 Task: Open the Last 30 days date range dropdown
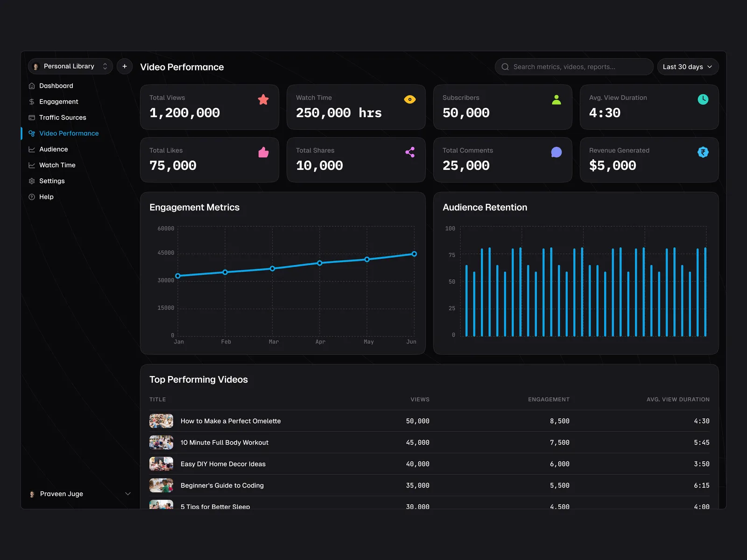pos(687,67)
